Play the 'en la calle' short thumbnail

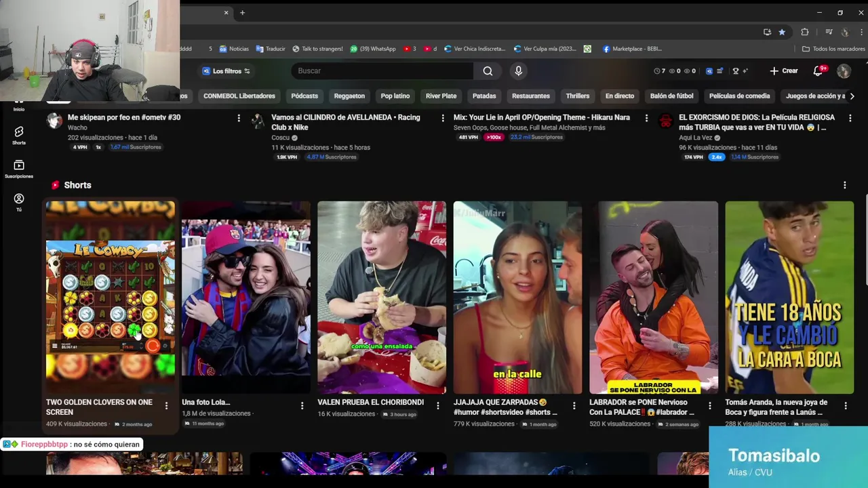point(517,297)
